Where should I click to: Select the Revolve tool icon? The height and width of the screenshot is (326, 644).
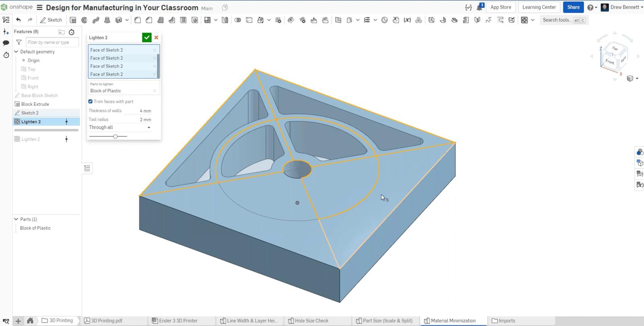pos(85,20)
